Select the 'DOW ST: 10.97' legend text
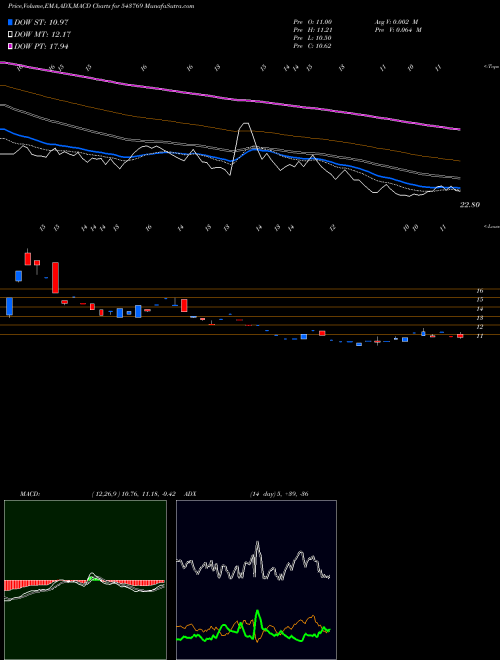Screen dimensions: 500x660 click(x=41, y=23)
